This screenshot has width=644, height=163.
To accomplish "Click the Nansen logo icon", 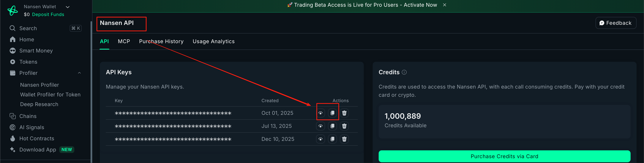I will pos(13,10).
